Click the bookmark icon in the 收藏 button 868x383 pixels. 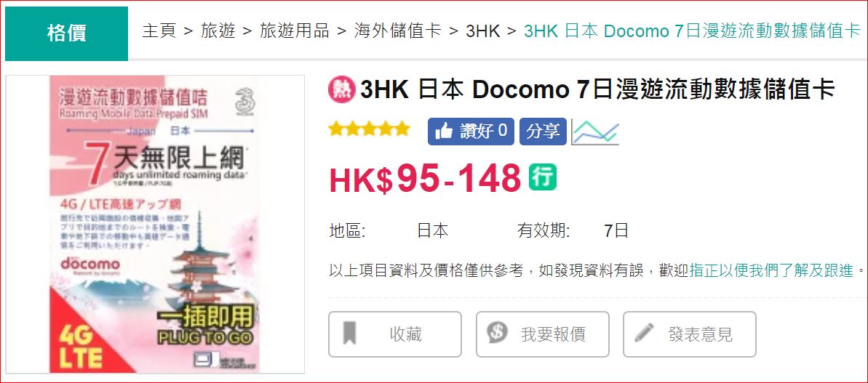tap(349, 334)
